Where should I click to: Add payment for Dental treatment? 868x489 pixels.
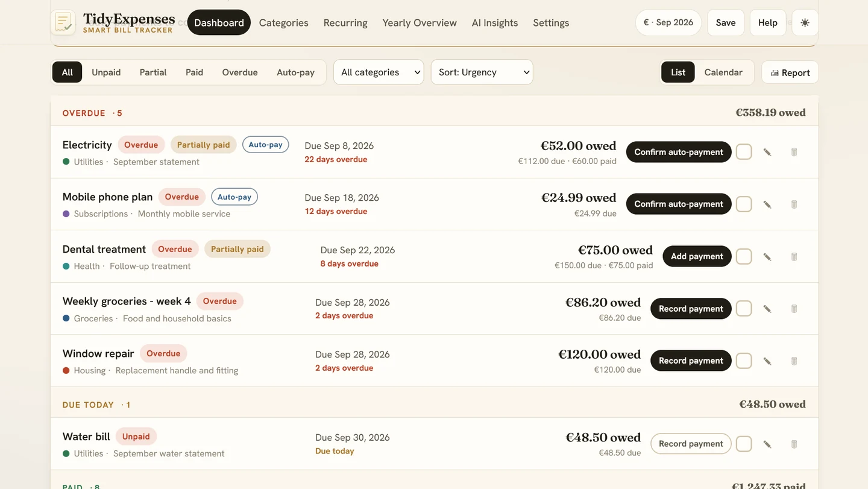(697, 256)
